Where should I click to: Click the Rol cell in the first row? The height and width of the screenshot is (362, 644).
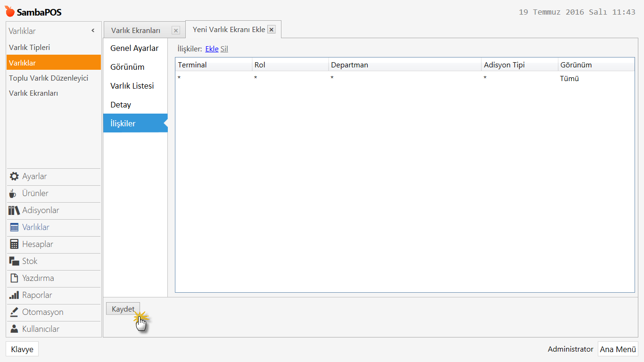tap(290, 78)
